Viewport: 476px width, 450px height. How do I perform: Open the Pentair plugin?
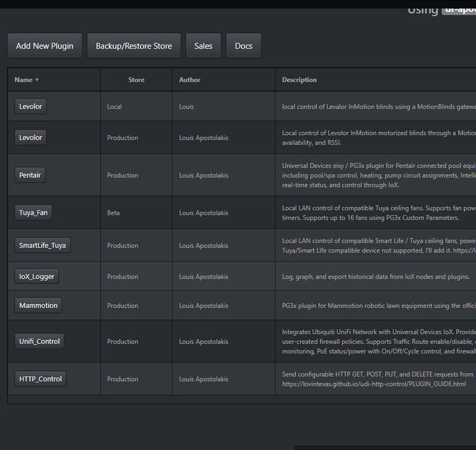pyautogui.click(x=30, y=175)
